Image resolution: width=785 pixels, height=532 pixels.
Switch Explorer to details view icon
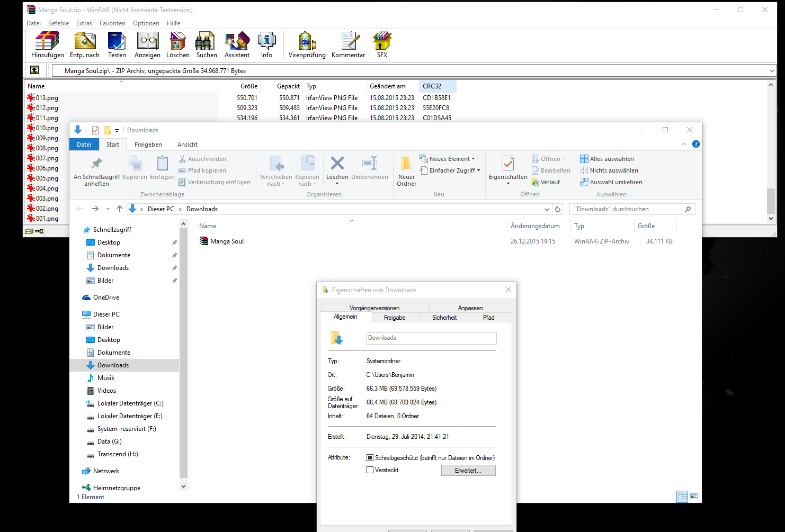[683, 497]
